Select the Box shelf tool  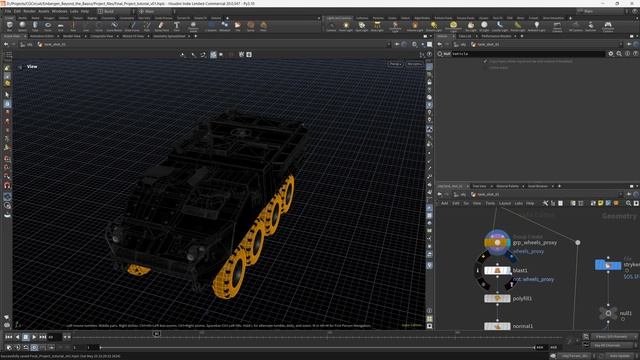click(9, 27)
